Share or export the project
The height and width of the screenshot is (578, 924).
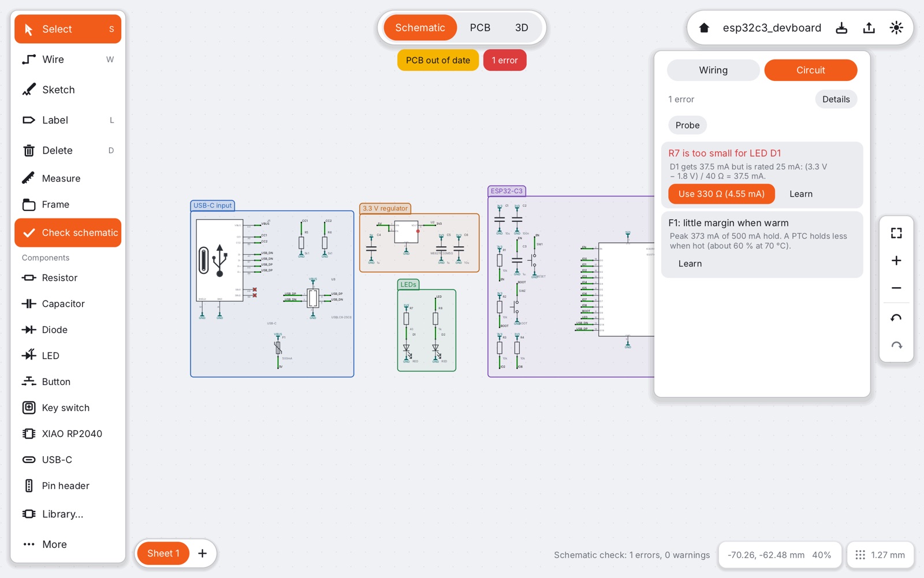pyautogui.click(x=869, y=28)
